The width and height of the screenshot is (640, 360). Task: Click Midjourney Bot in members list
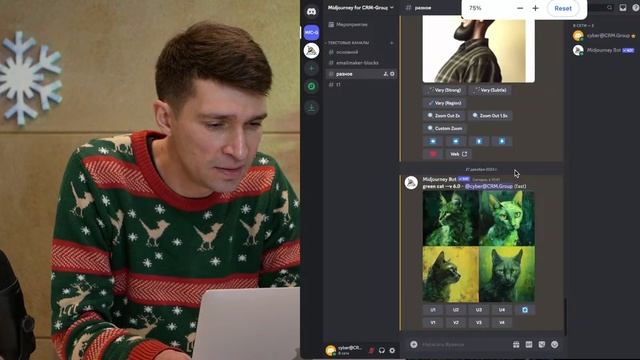click(x=604, y=50)
